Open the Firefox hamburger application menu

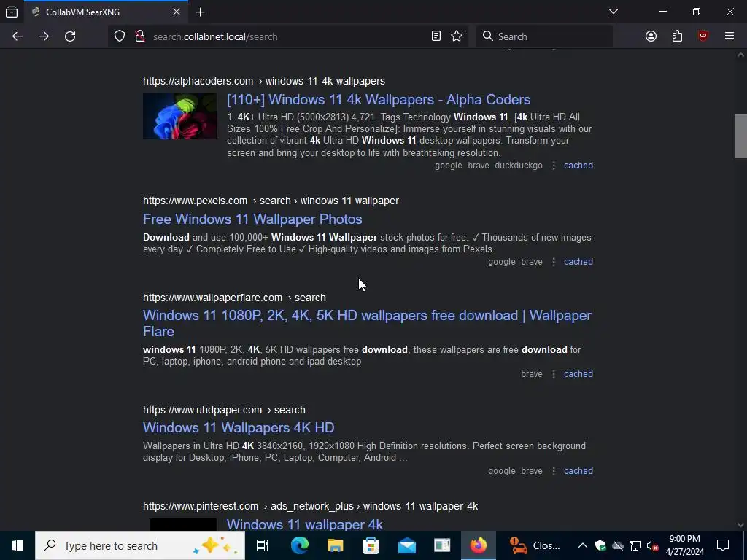[729, 36]
